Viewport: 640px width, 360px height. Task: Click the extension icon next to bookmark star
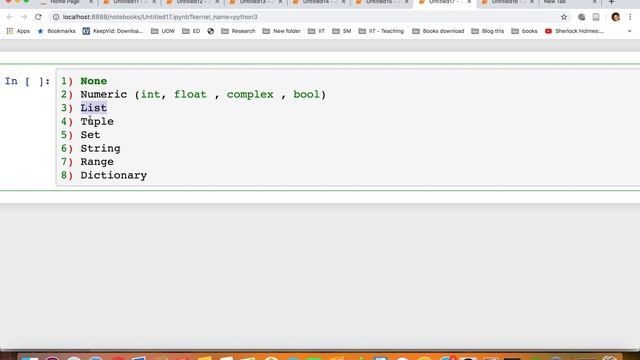click(x=581, y=17)
